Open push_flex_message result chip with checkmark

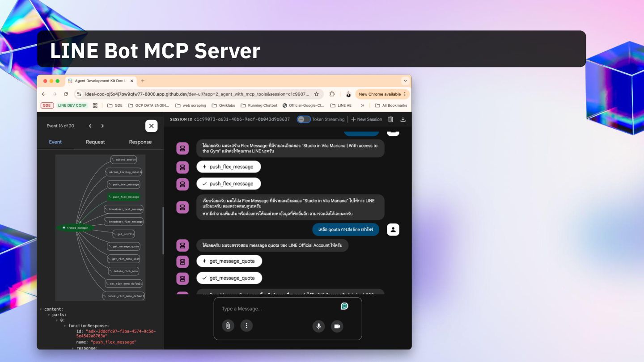pos(229,184)
